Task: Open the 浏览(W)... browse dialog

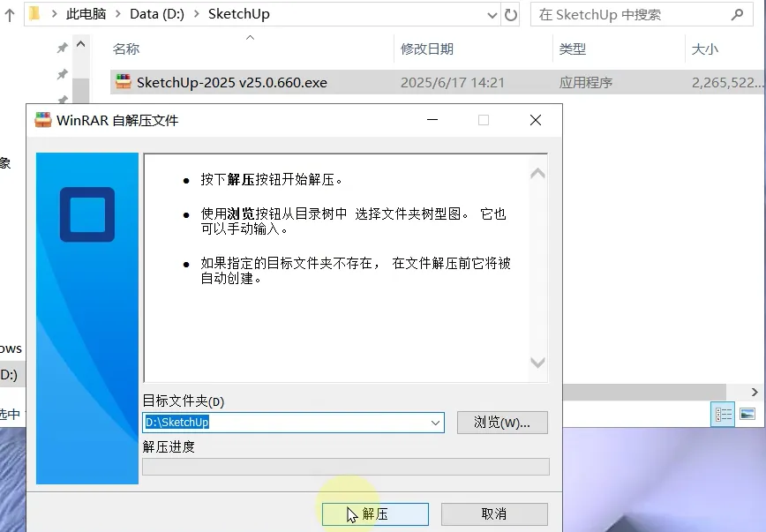Action: coord(502,422)
